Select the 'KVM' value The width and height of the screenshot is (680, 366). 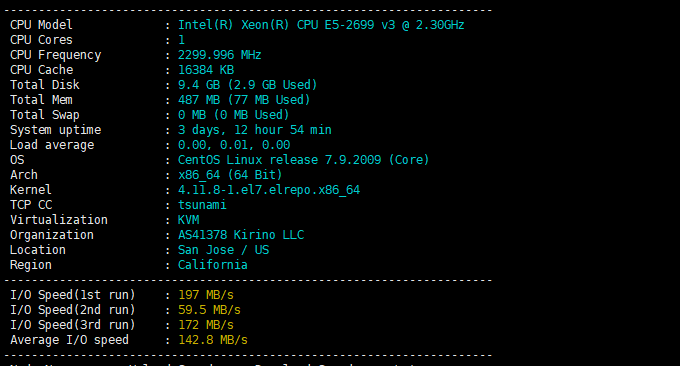point(189,220)
